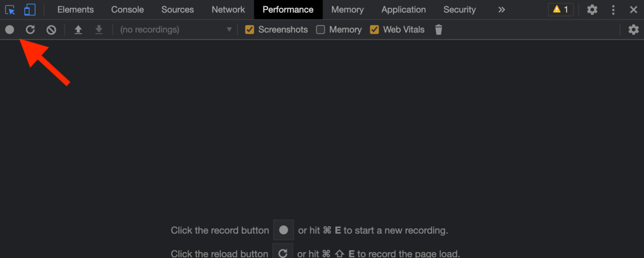This screenshot has width=644, height=258.
Task: Click reload and record page load icon
Action: [x=31, y=30]
